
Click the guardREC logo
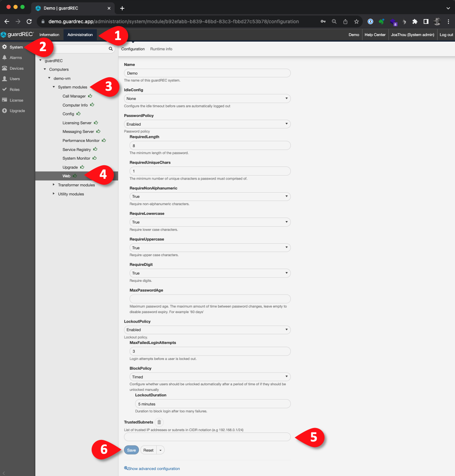(17, 35)
